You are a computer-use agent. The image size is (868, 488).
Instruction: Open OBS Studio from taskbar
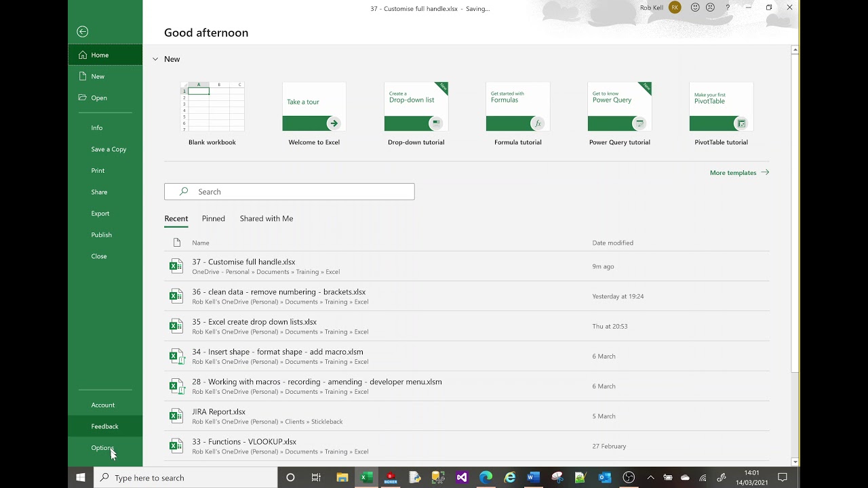pyautogui.click(x=629, y=477)
